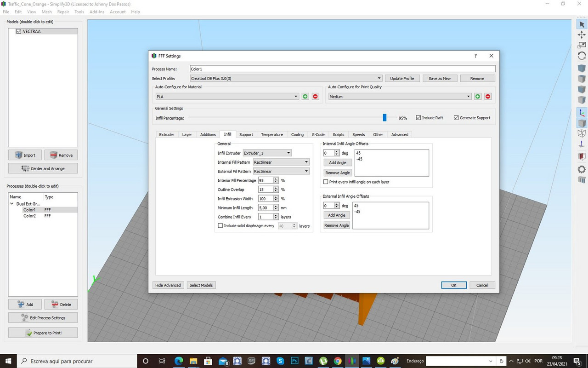The height and width of the screenshot is (368, 588).
Task: Open Google Chrome from the taskbar
Action: [338, 361]
